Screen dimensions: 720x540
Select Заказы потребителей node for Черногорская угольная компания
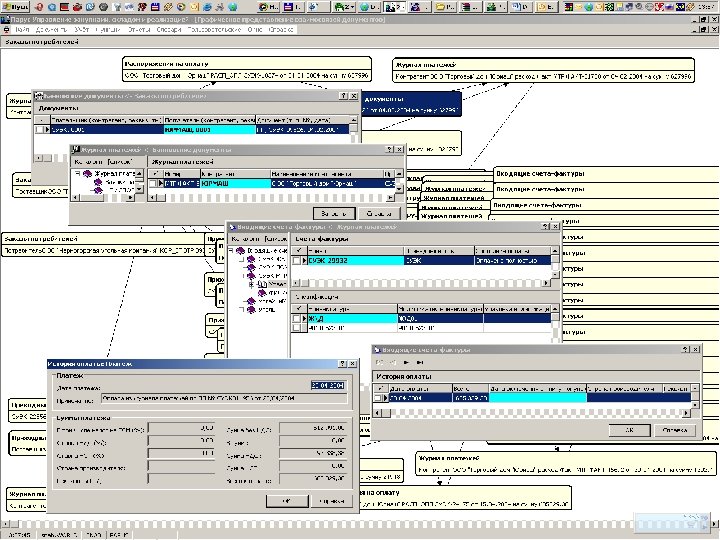(x=105, y=245)
